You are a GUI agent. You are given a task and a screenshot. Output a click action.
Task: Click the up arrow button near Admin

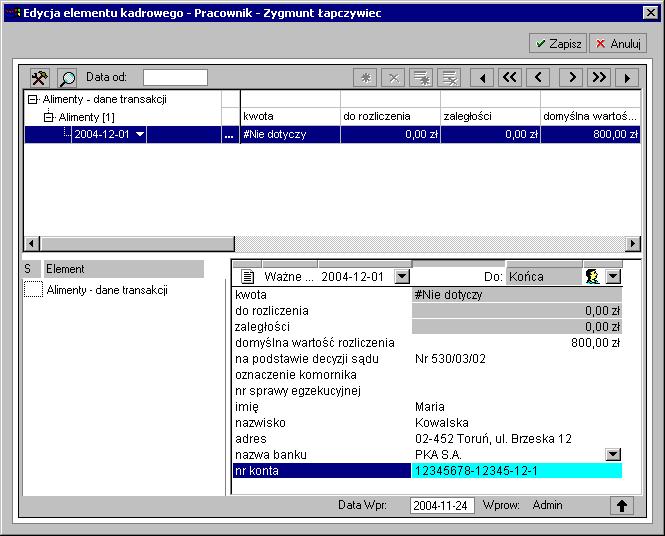point(622,505)
